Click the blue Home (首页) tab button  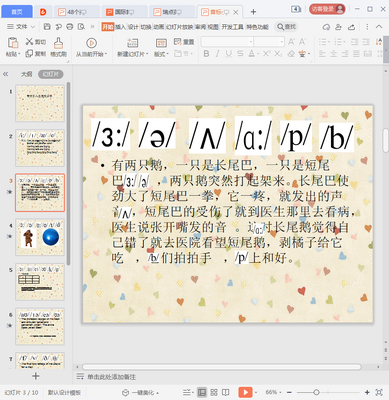tap(17, 12)
